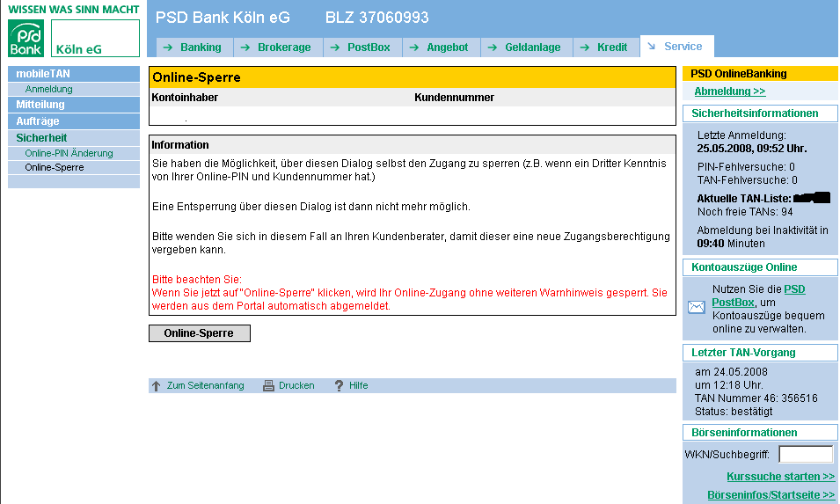Image resolution: width=840 pixels, height=504 pixels.
Task: Click the arrow icon on the PostBox tab
Action: [x=335, y=47]
